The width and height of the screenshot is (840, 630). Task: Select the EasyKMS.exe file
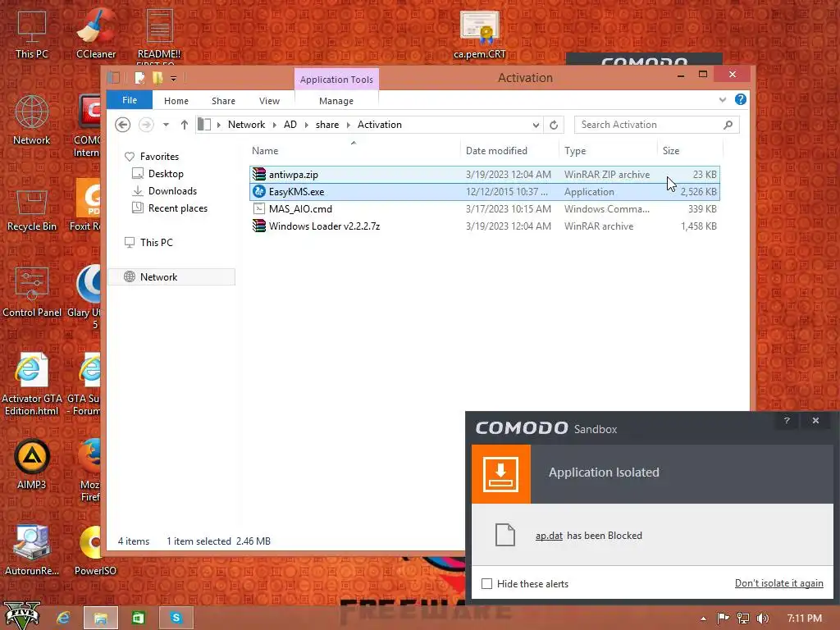(484, 192)
